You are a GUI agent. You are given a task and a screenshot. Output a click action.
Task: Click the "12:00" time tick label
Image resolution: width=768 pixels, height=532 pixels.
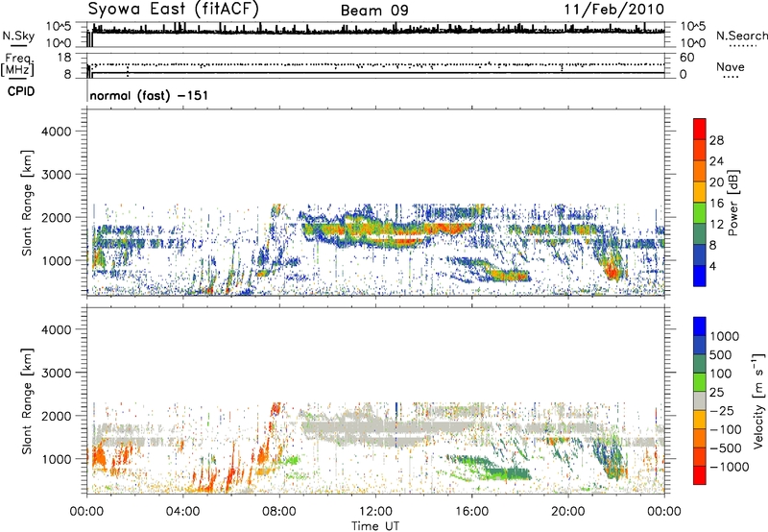(375, 512)
